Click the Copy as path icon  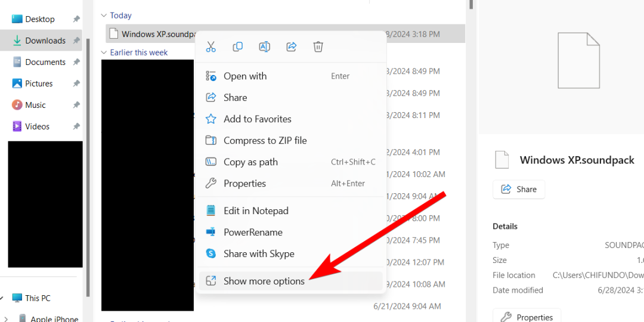[x=210, y=162]
